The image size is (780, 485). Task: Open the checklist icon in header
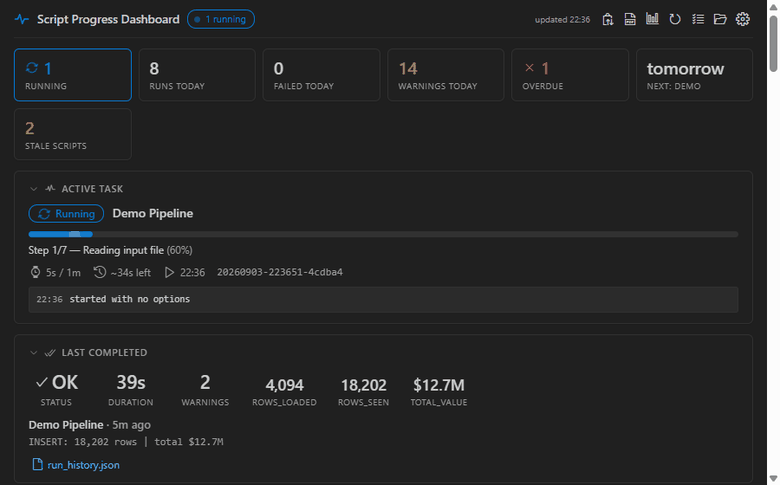pyautogui.click(x=697, y=19)
